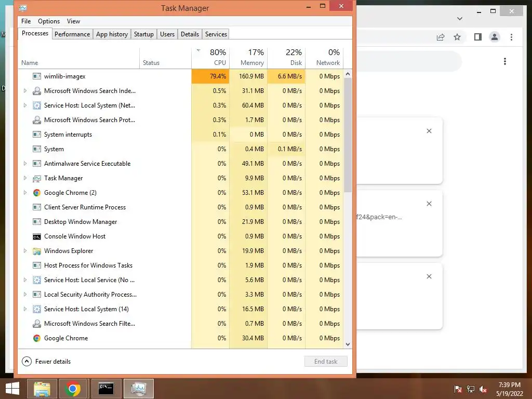Viewport: 532px width, 399px height.
Task: Expand Local Security Authority Process row
Action: (x=25, y=295)
